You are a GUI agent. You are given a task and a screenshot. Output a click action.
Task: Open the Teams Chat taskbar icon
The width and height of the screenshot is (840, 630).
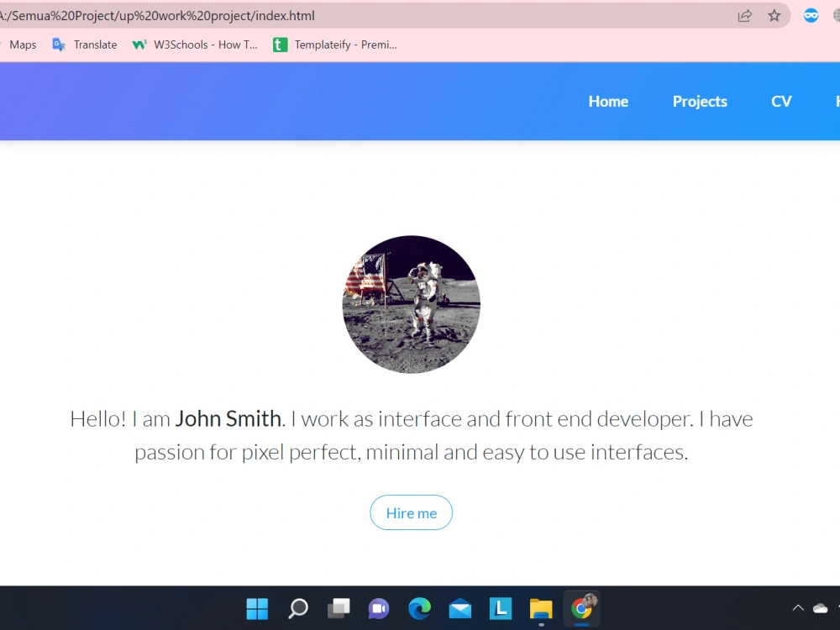379,608
